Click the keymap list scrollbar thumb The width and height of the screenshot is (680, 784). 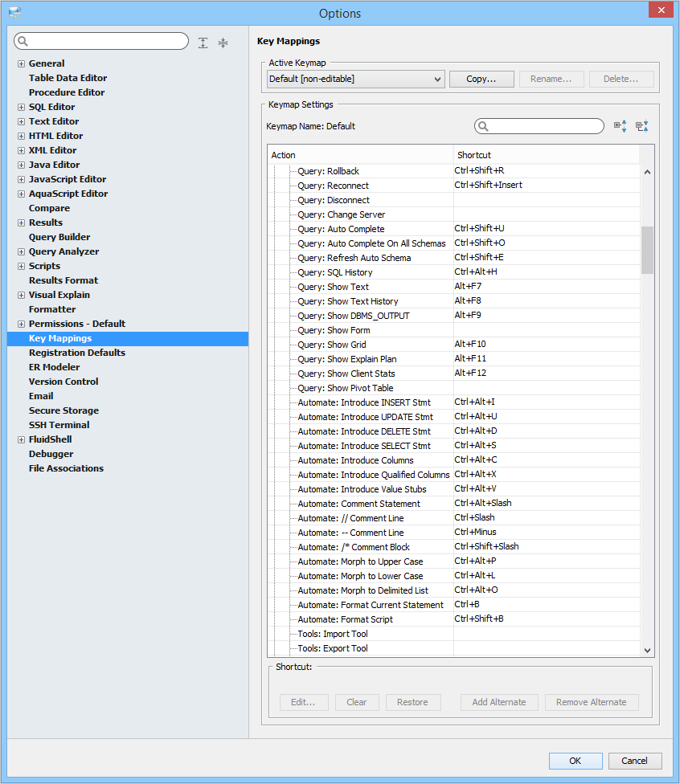click(648, 250)
